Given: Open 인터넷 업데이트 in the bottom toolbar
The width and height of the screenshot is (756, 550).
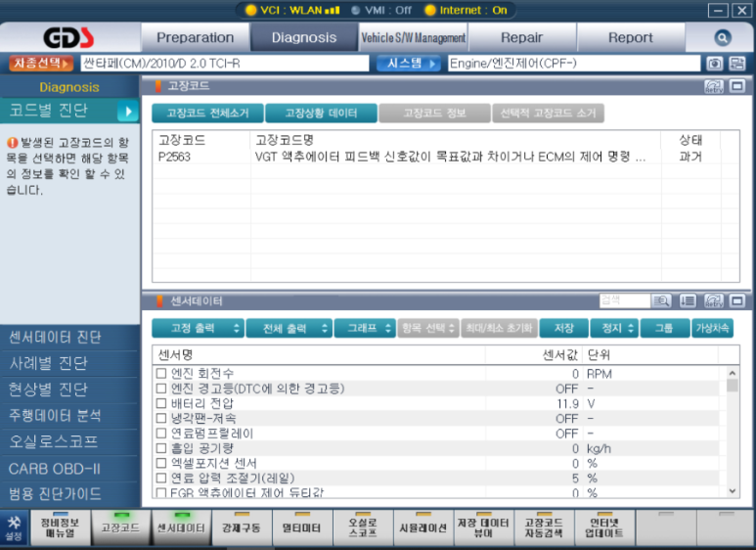Looking at the screenshot, I should [x=604, y=527].
